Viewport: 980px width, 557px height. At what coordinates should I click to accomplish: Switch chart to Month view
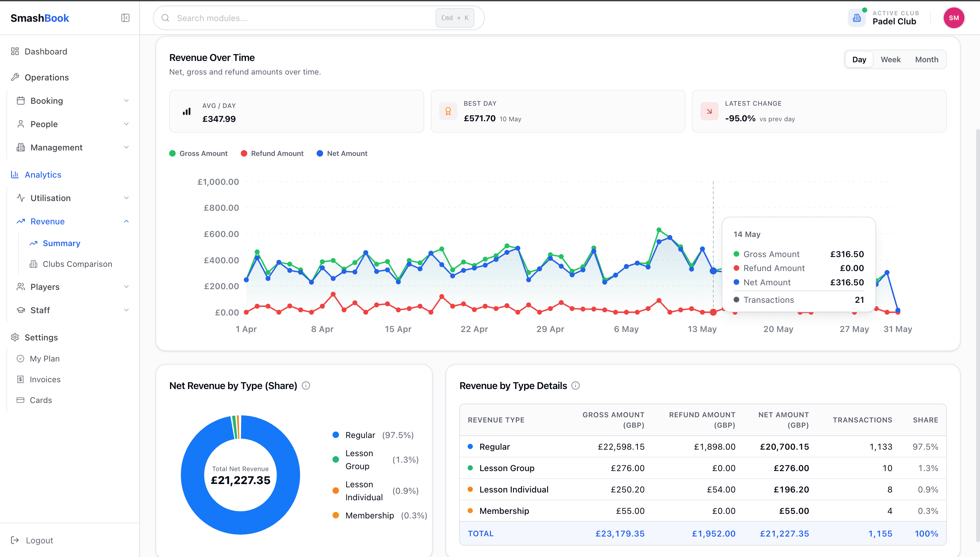(927, 59)
